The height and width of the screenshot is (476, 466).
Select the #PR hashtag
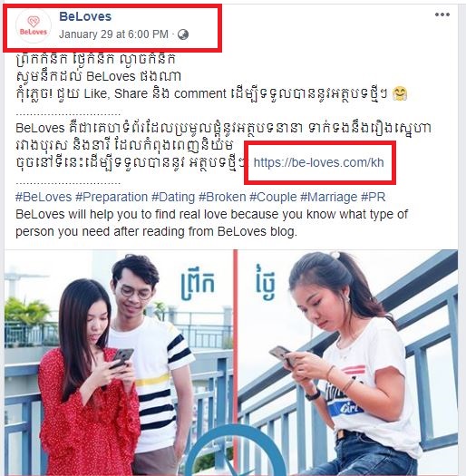(x=374, y=197)
